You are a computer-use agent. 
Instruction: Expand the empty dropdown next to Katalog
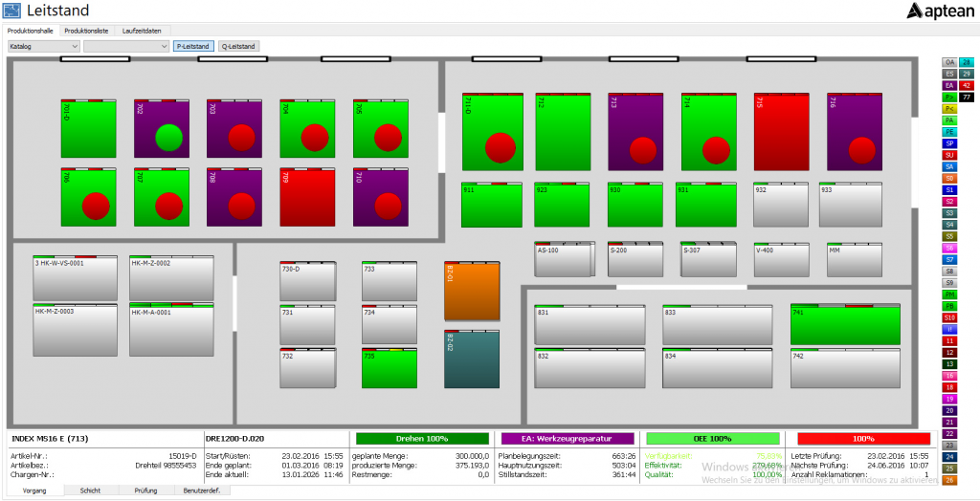pyautogui.click(x=125, y=45)
